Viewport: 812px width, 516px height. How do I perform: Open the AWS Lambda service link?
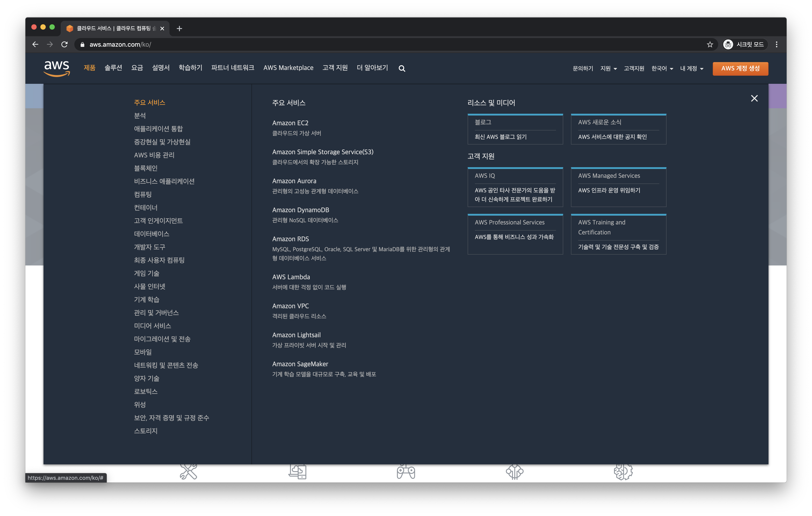291,277
